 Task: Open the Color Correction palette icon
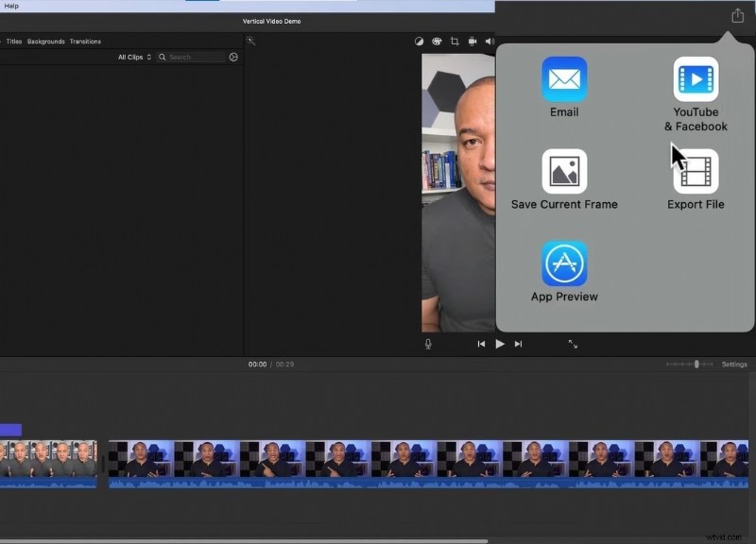pyautogui.click(x=437, y=42)
